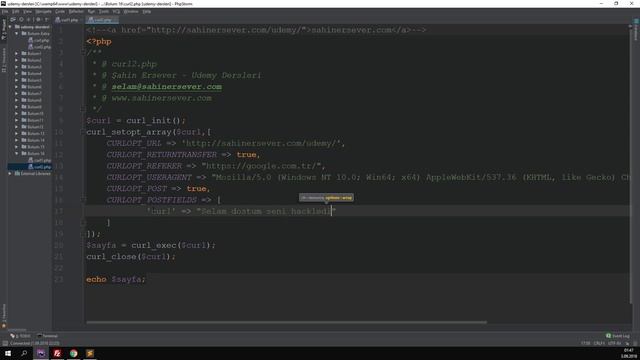
Task: Click the echo $sayfa line in editor
Action: click(115, 279)
